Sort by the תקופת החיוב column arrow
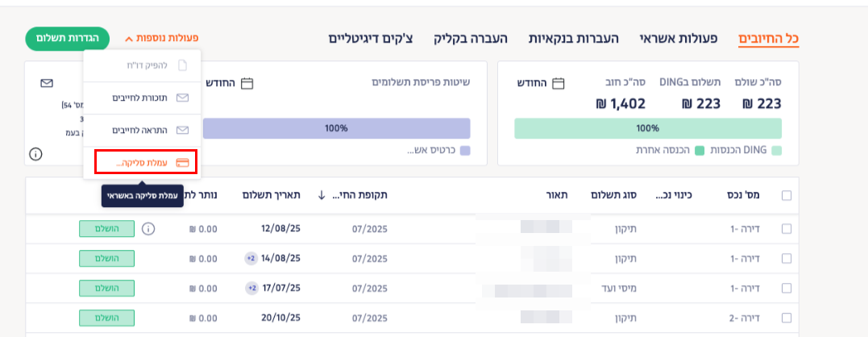The width and height of the screenshot is (868, 337). click(322, 195)
